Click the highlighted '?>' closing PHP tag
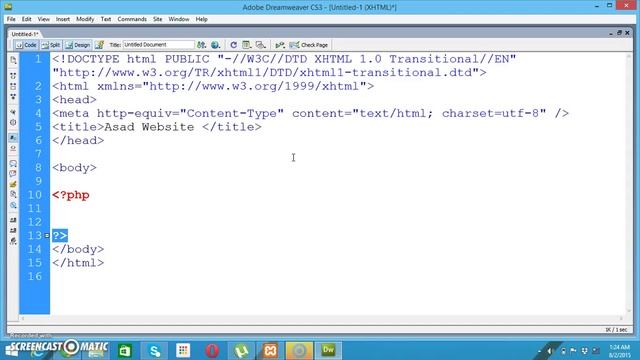640x360 pixels. 60,236
